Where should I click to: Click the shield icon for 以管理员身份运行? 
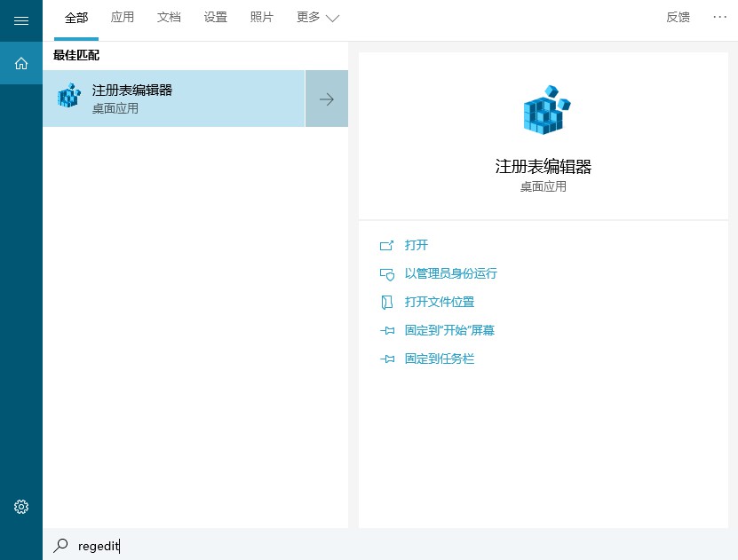pos(386,274)
